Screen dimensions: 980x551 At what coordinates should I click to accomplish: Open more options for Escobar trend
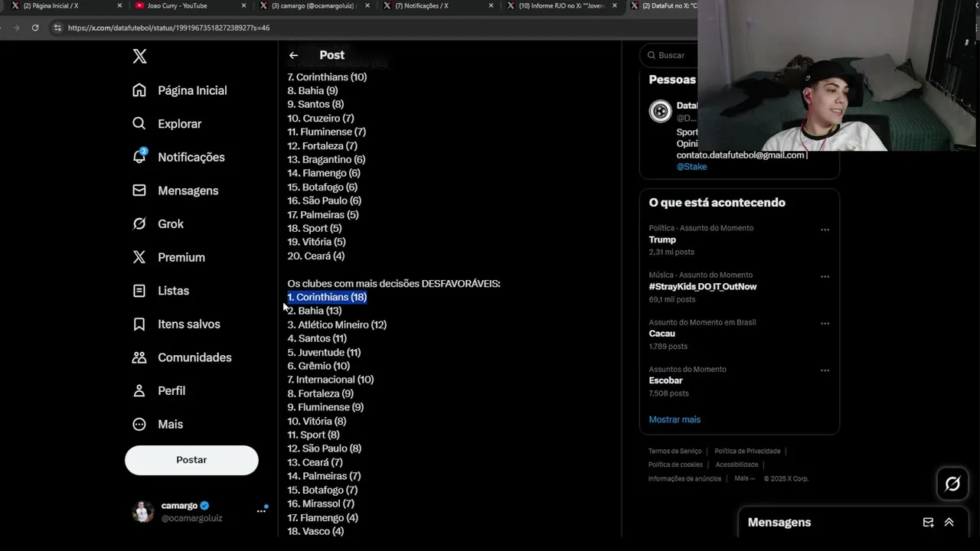[825, 370]
